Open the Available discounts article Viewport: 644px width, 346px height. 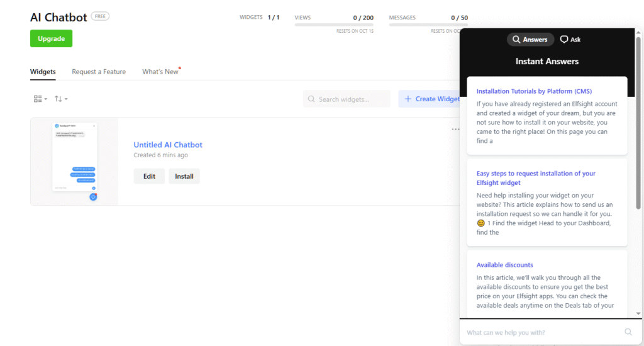click(505, 265)
